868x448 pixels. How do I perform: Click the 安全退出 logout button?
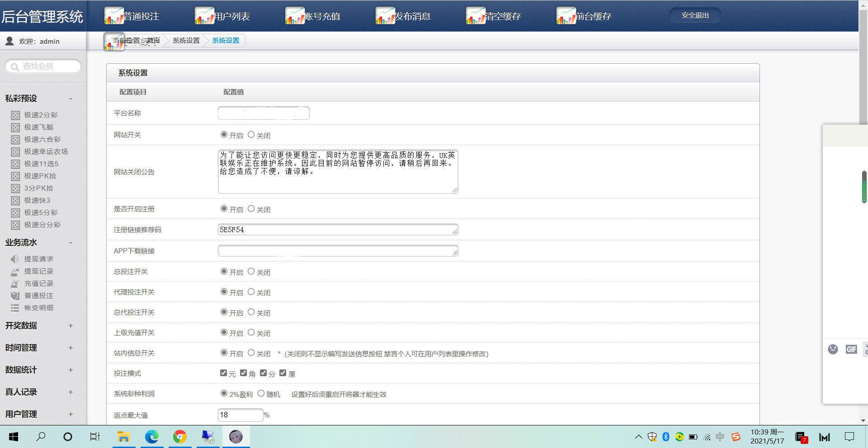[x=695, y=15]
